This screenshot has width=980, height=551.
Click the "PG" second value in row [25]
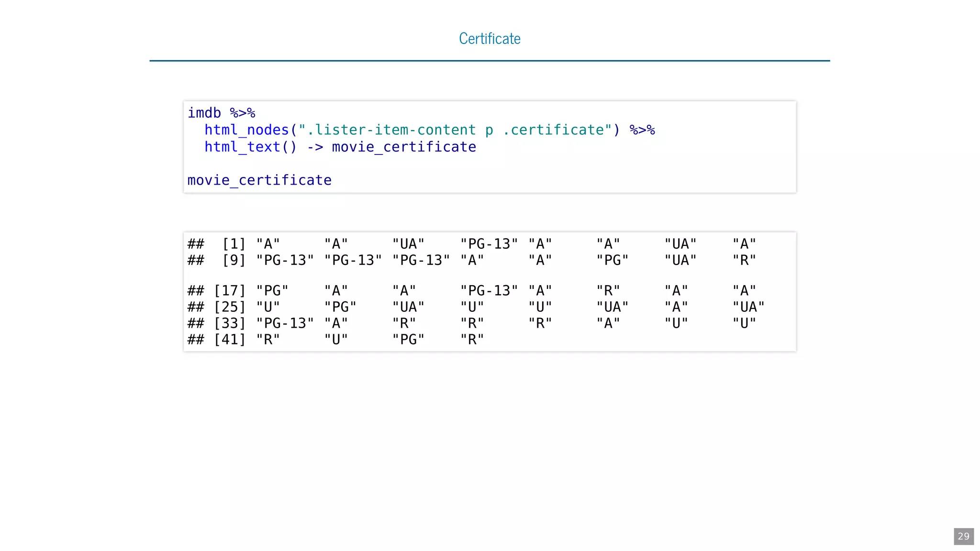340,307
